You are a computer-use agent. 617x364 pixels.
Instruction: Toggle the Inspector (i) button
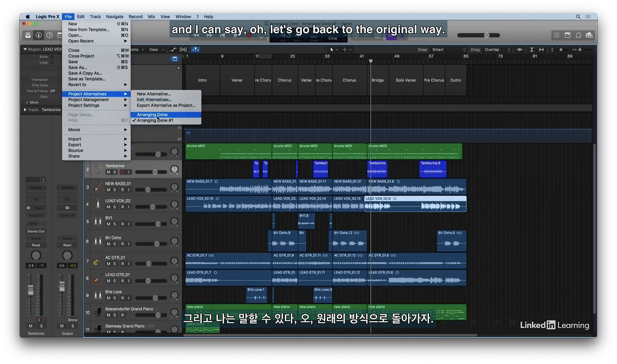click(39, 35)
